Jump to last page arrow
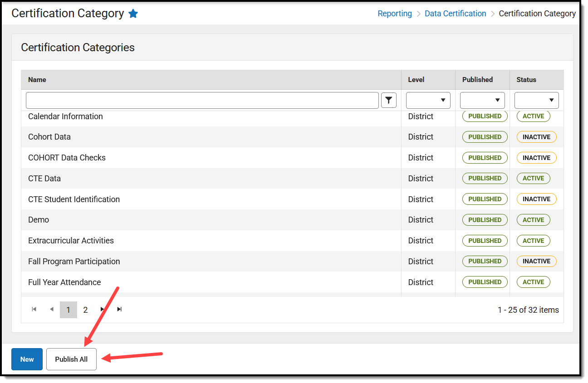The height and width of the screenshot is (383, 588). pos(119,310)
